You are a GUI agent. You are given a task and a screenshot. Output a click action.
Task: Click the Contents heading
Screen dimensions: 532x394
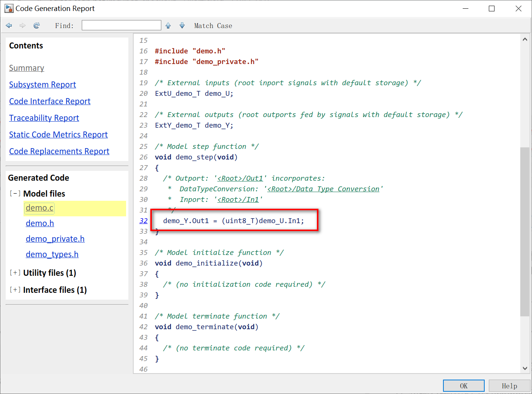pos(26,46)
